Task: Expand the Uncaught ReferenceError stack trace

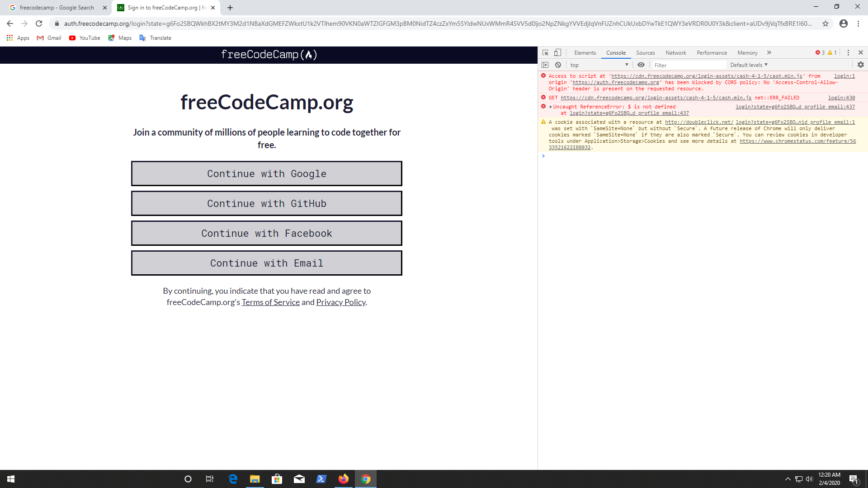Action: [551, 107]
